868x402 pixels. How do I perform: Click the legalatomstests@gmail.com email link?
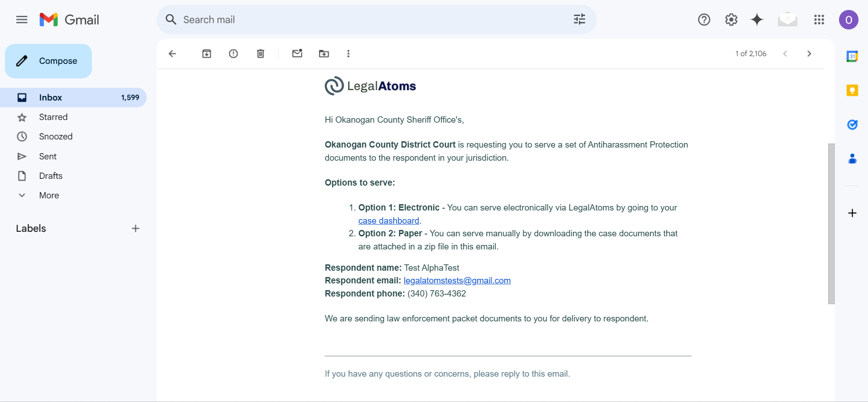457,280
